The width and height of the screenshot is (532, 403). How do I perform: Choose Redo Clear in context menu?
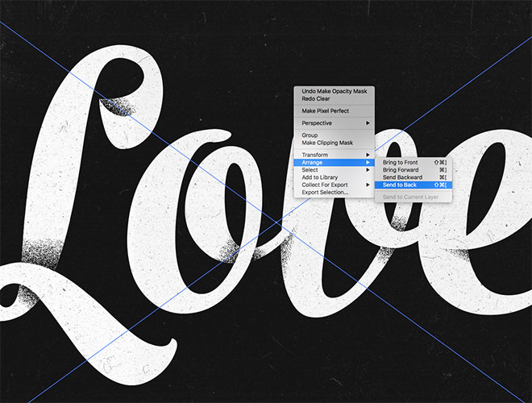pos(334,98)
